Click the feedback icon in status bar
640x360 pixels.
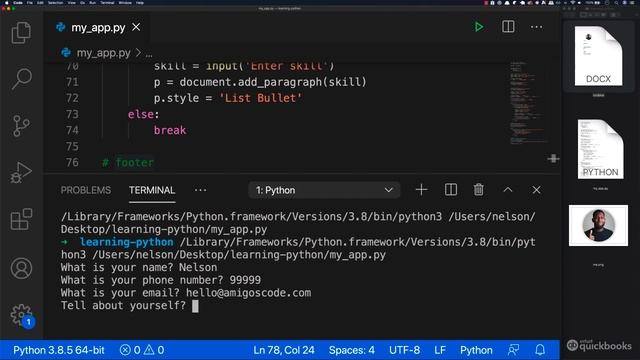(x=513, y=350)
